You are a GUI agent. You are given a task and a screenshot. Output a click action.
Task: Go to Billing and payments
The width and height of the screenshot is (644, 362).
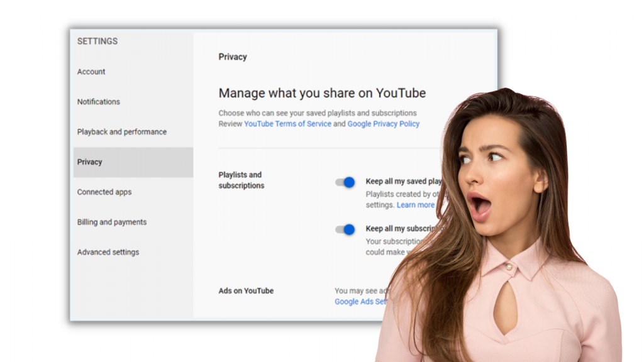point(112,222)
